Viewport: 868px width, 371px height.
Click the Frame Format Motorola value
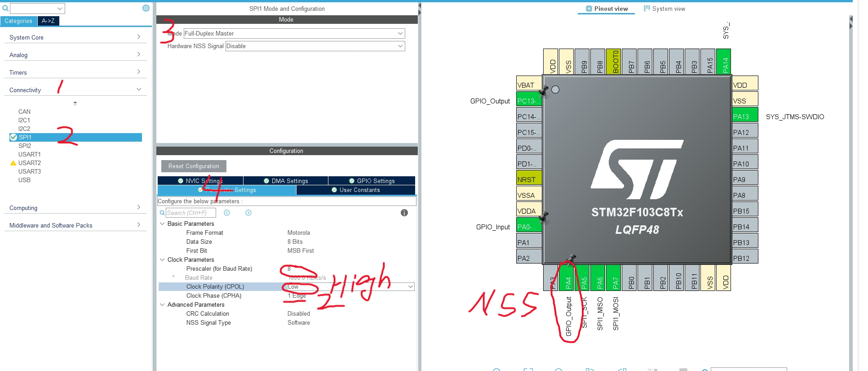click(299, 232)
